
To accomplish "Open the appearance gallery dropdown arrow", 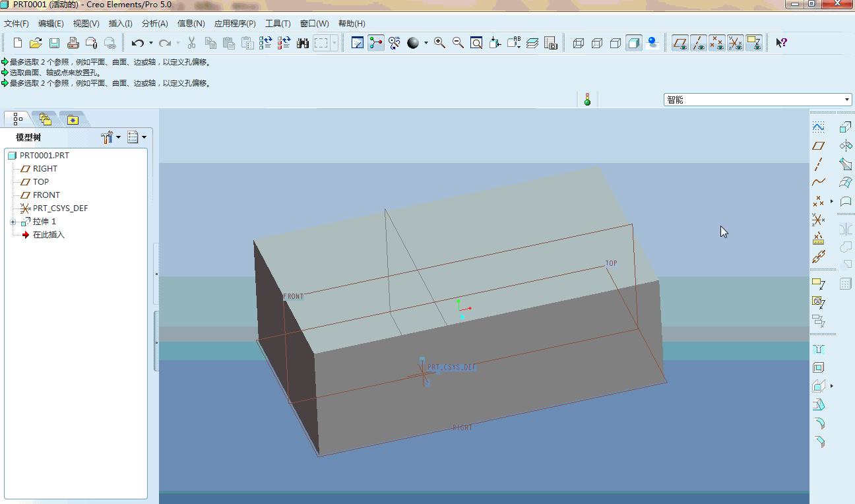I will (x=426, y=43).
